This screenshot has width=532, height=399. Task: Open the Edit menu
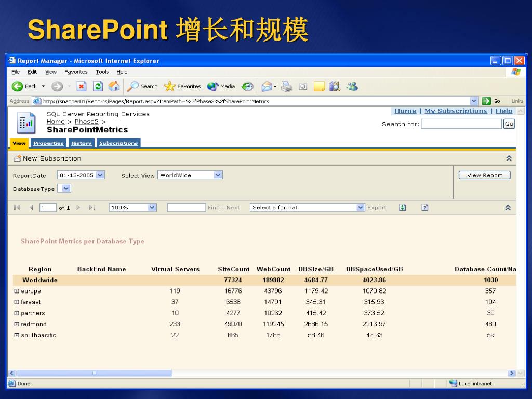click(32, 72)
